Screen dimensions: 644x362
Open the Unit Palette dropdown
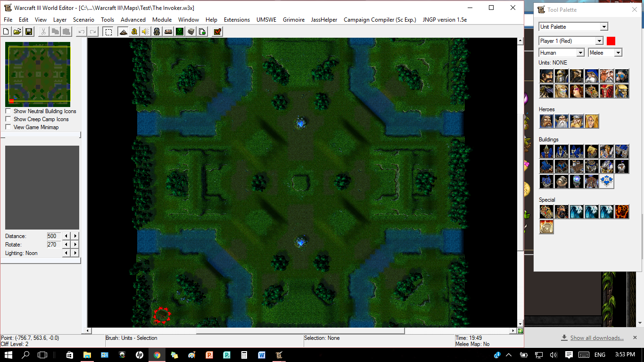[x=573, y=27]
